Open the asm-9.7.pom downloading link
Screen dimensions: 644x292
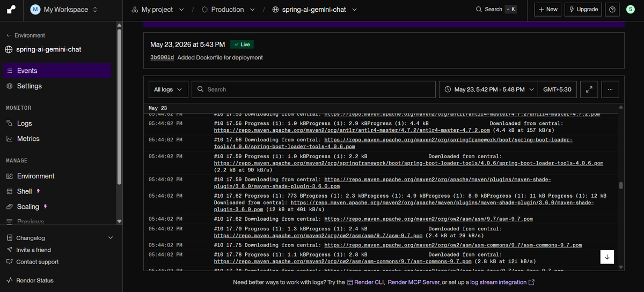tap(428, 219)
